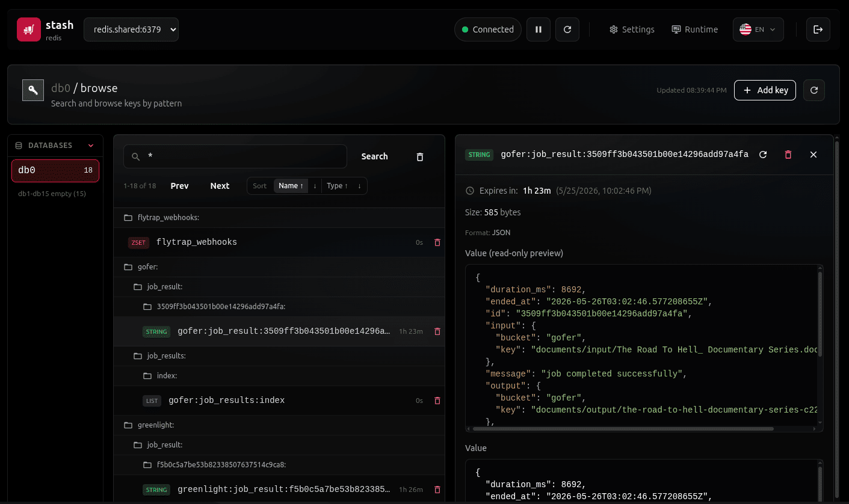The image size is (849, 504).
Task: Click the Prev pagination button
Action: point(179,186)
